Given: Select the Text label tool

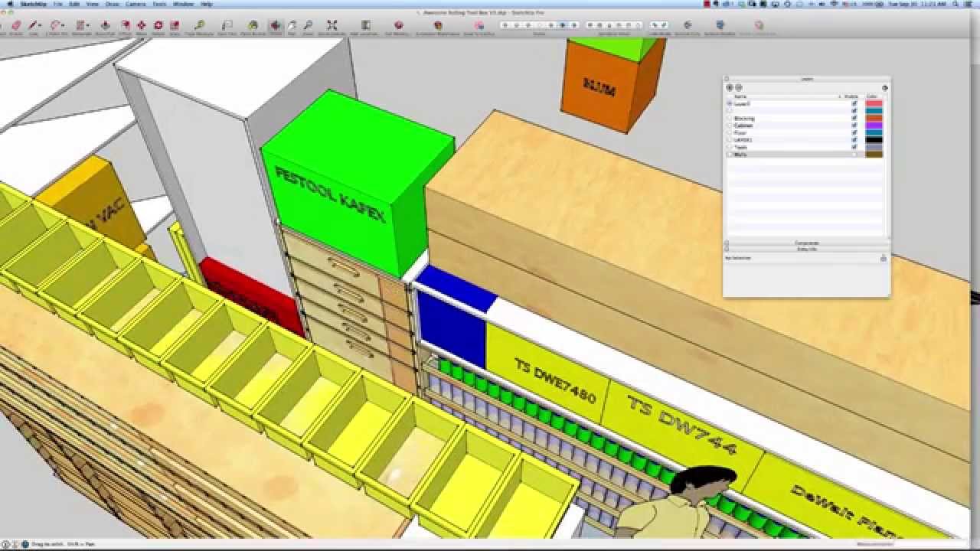Looking at the screenshot, I should 227,25.
